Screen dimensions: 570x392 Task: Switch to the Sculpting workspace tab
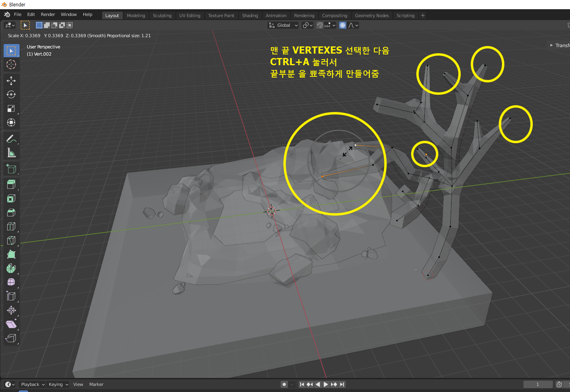click(162, 16)
